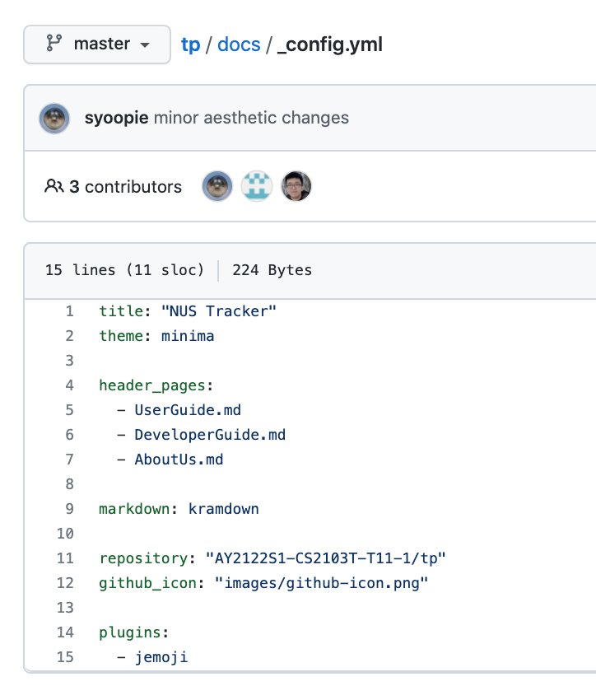The height and width of the screenshot is (700, 596).
Task: Open the tp repository breadcrumb link
Action: click(x=190, y=44)
